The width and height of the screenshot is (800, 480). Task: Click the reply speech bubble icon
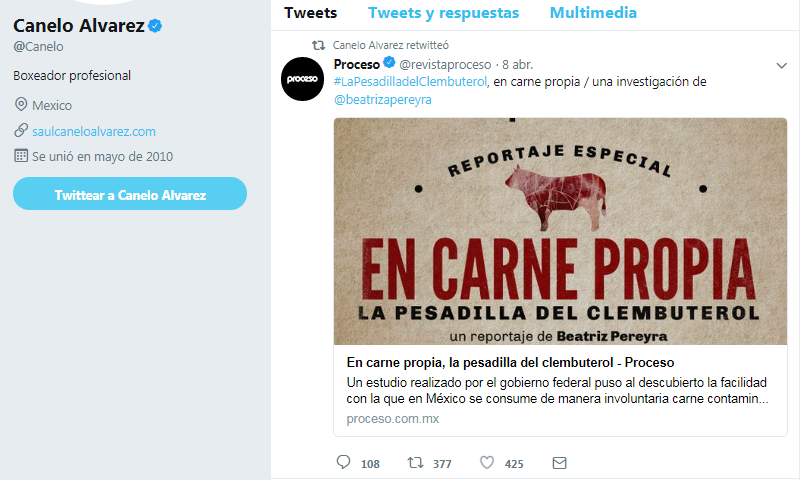click(x=343, y=462)
